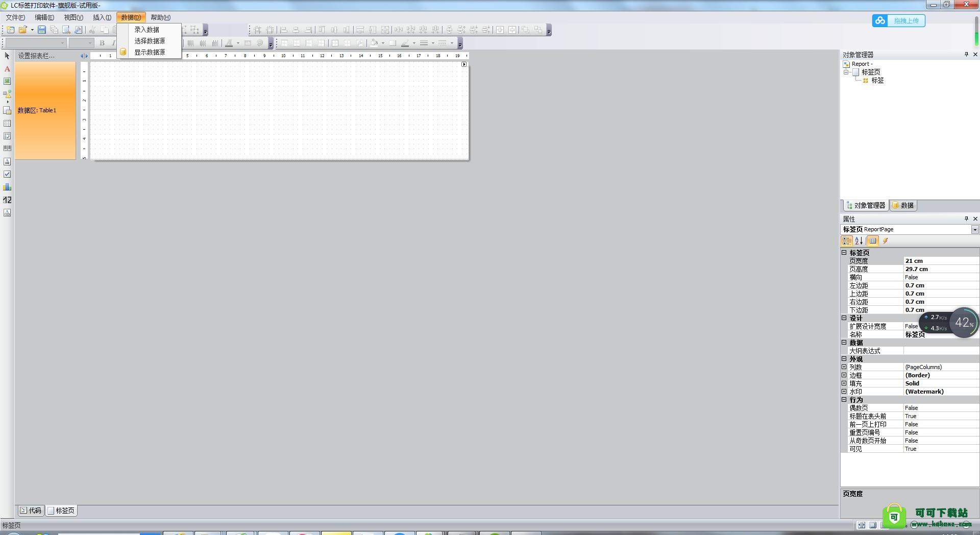Select the table object tool
Screen dimensions: 980x535
pyautogui.click(x=7, y=124)
